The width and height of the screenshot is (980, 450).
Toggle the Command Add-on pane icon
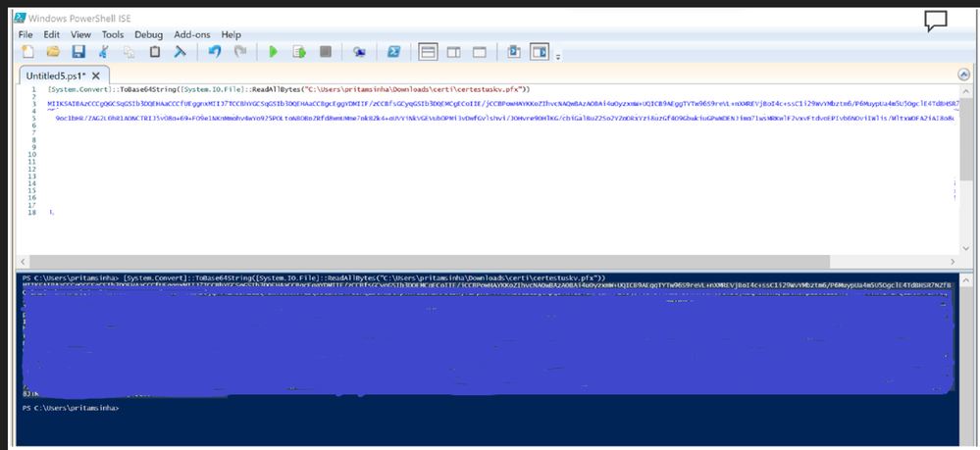[x=539, y=52]
